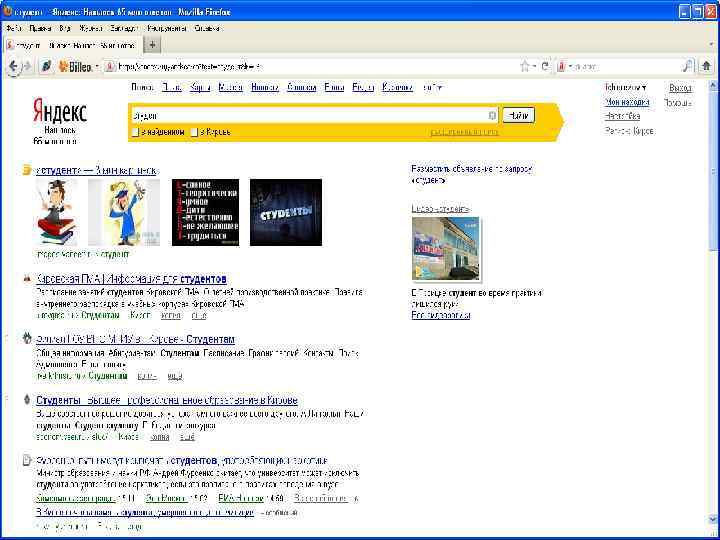This screenshot has width=720, height=540.
Task: Toggle the «в найденном» checkbox
Action: pyautogui.click(x=135, y=132)
